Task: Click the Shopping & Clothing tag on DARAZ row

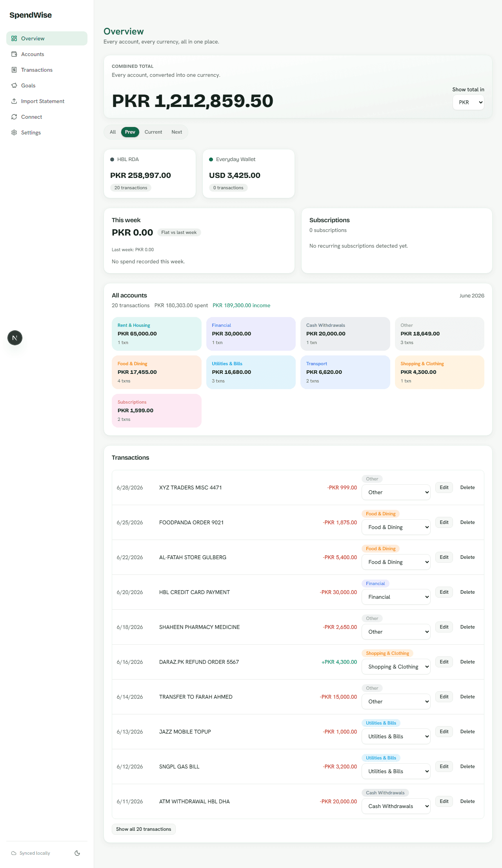Action: (x=387, y=653)
